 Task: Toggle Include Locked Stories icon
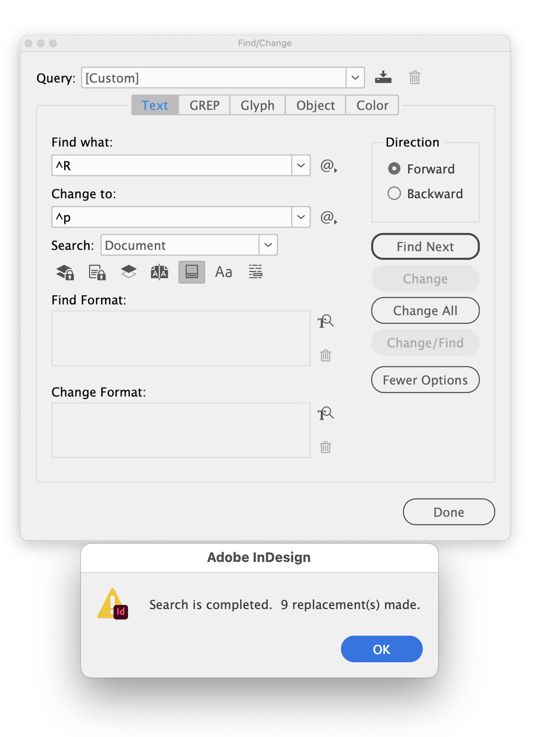click(x=97, y=272)
